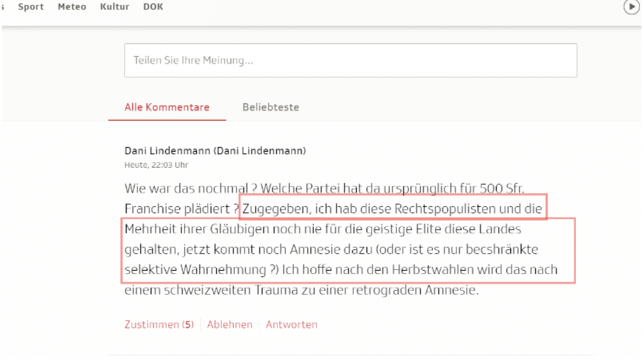Show the Beliebteste comments tab
Image resolution: width=644 pixels, height=362 pixels.
pos(270,107)
